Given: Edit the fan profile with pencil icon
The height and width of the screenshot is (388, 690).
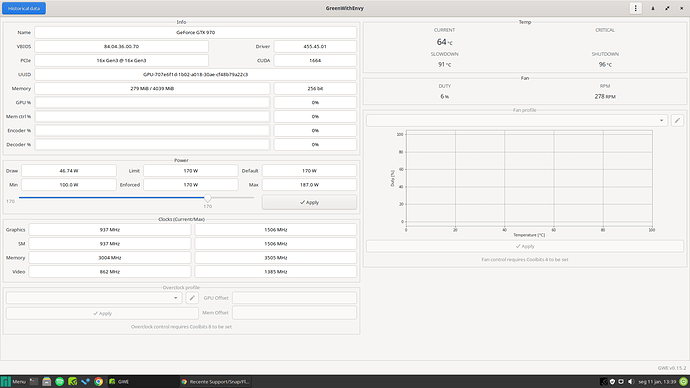Looking at the screenshot, I should click(x=677, y=120).
